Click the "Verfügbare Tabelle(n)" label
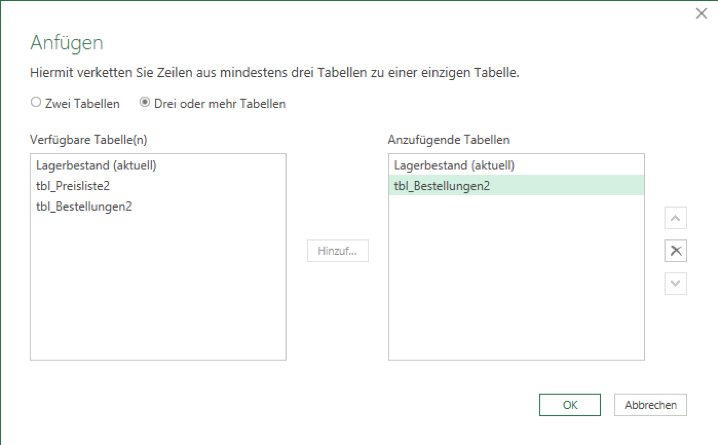 point(91,139)
